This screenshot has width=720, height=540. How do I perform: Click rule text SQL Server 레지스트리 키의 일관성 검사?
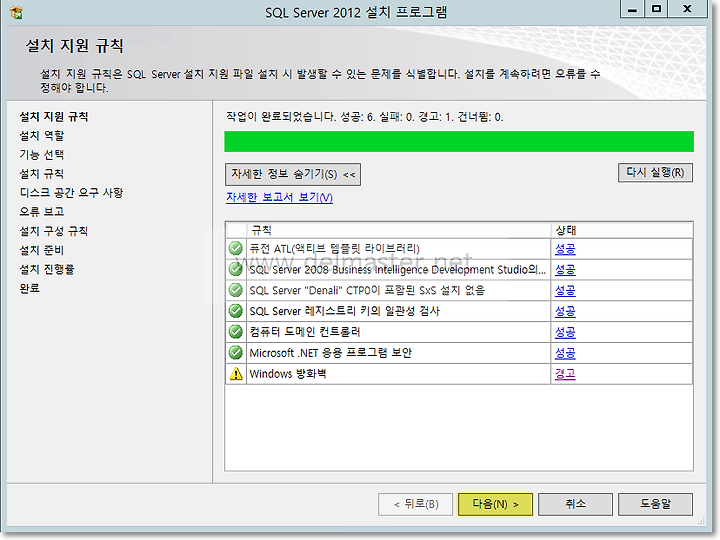point(344,311)
